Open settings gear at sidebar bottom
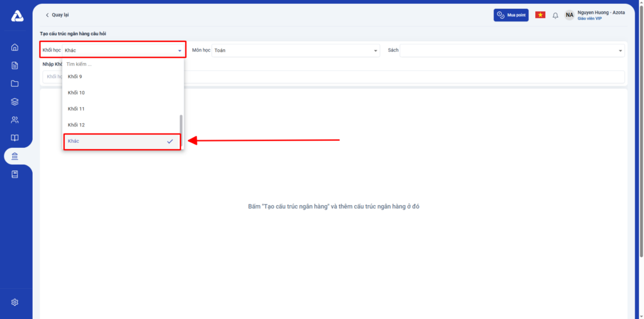The height and width of the screenshot is (319, 644). click(x=15, y=302)
